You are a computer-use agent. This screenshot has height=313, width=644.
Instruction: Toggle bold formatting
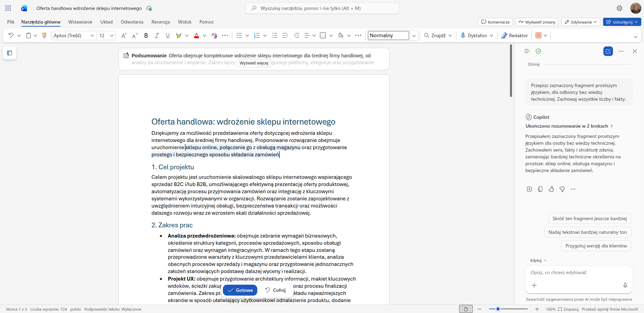(x=146, y=35)
